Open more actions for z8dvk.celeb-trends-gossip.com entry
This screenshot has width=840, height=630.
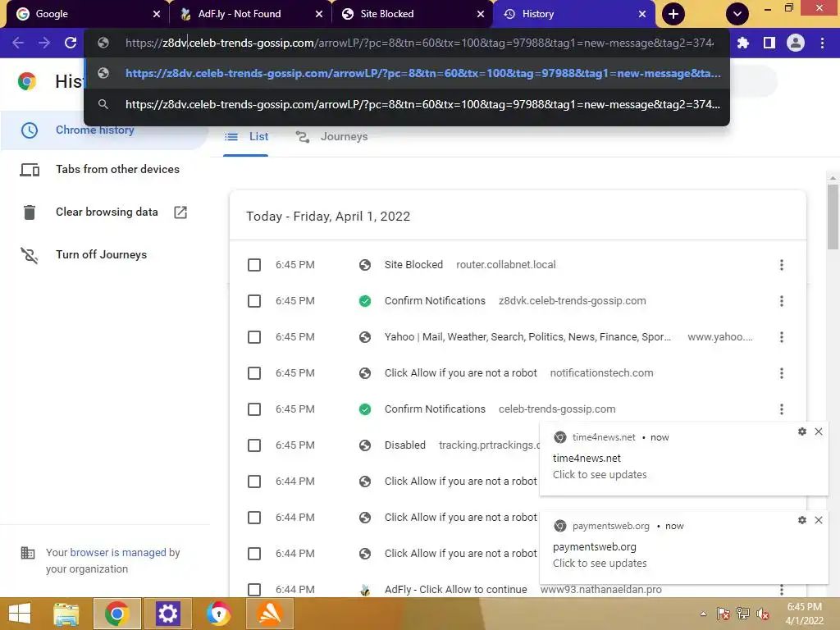[782, 301]
